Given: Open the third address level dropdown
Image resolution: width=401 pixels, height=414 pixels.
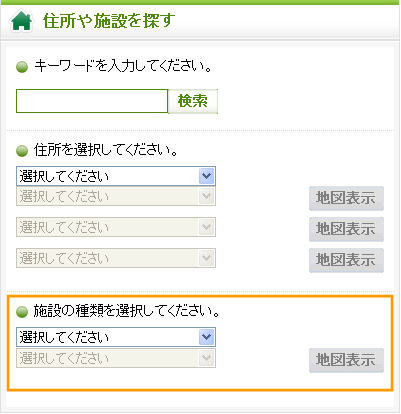Looking at the screenshot, I should pyautogui.click(x=116, y=227).
